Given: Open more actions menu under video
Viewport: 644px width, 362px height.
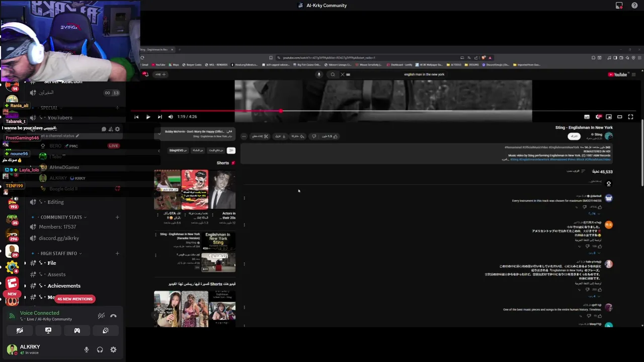Looking at the screenshot, I should 244,136.
